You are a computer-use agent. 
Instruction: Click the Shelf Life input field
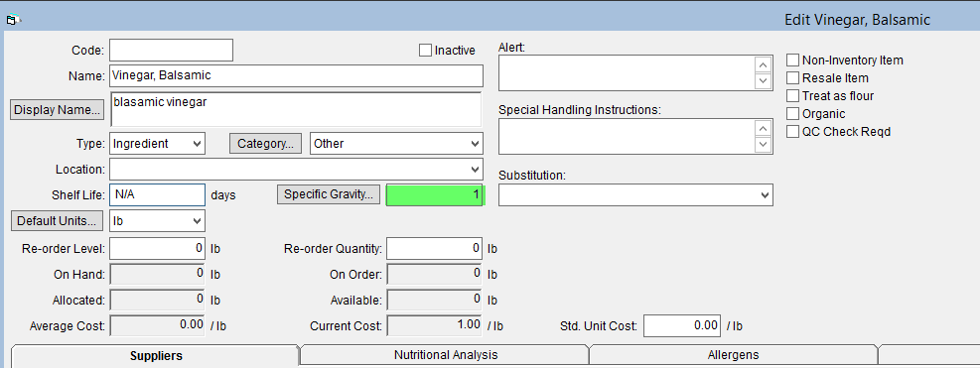[157, 195]
